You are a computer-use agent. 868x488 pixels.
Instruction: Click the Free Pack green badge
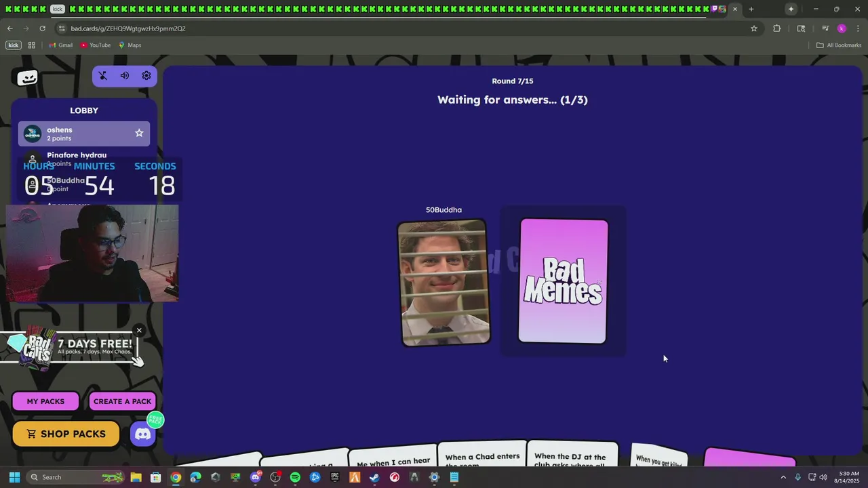click(x=155, y=420)
